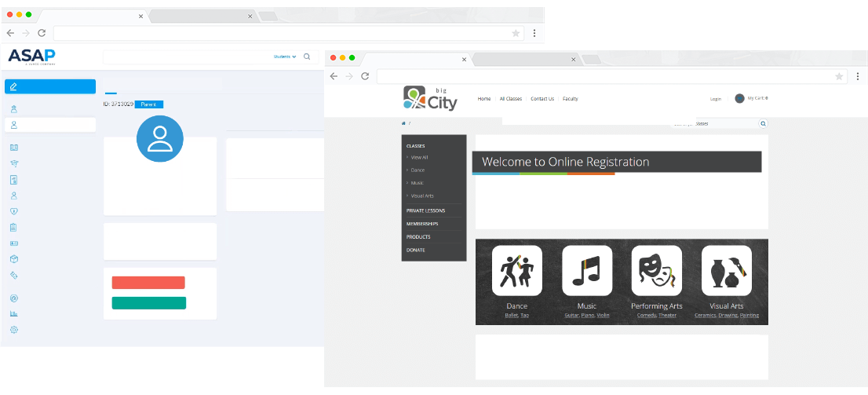
Task: Open the bar chart reports icon in ASAP
Action: click(14, 313)
